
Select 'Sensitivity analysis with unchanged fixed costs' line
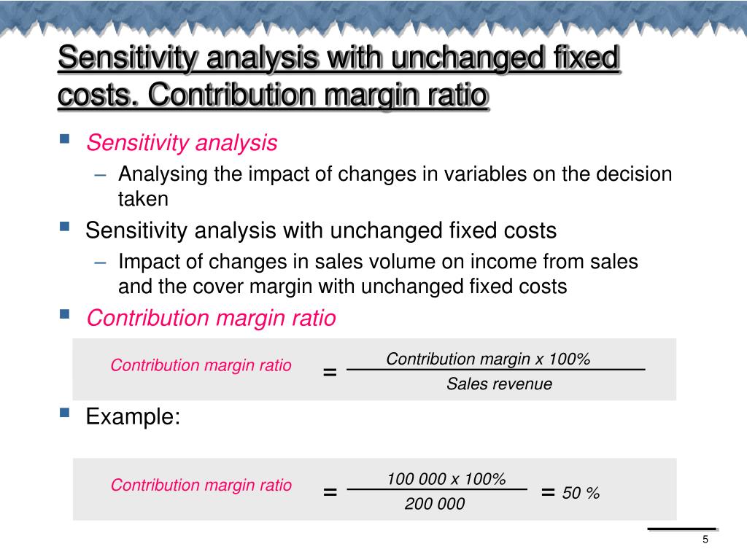(321, 230)
